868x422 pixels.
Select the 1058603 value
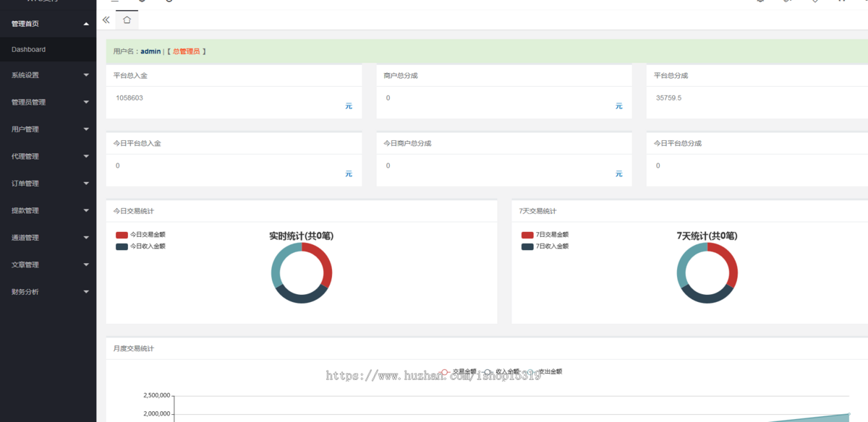[129, 98]
